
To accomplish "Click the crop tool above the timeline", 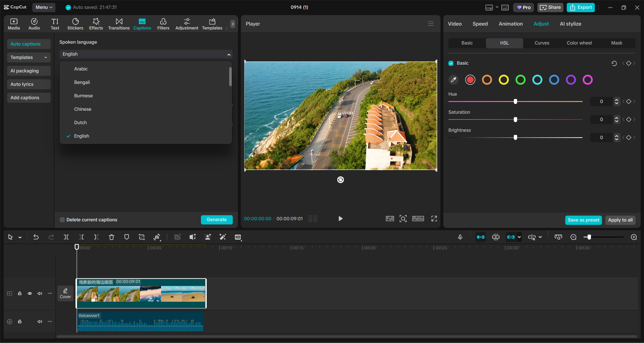I will pos(141,237).
